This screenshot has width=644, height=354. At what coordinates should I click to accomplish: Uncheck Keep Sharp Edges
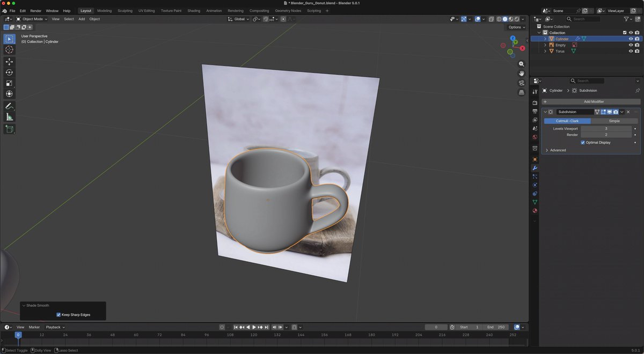tap(58, 315)
